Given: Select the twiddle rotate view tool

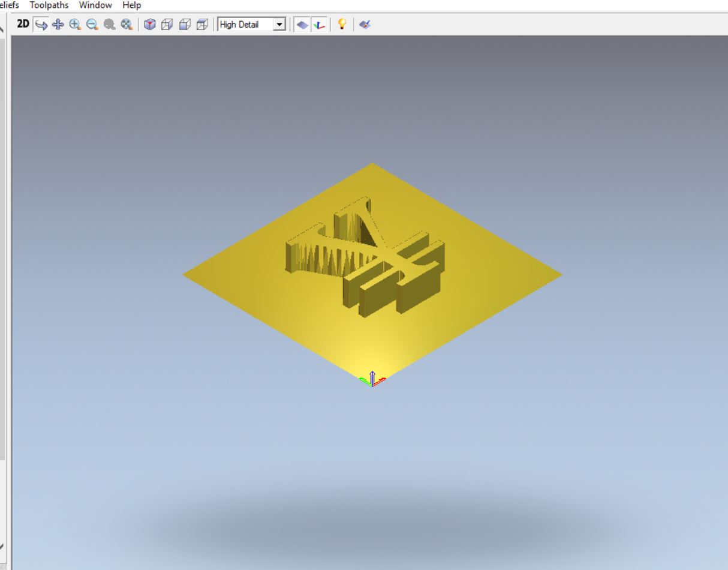Looking at the screenshot, I should point(41,25).
